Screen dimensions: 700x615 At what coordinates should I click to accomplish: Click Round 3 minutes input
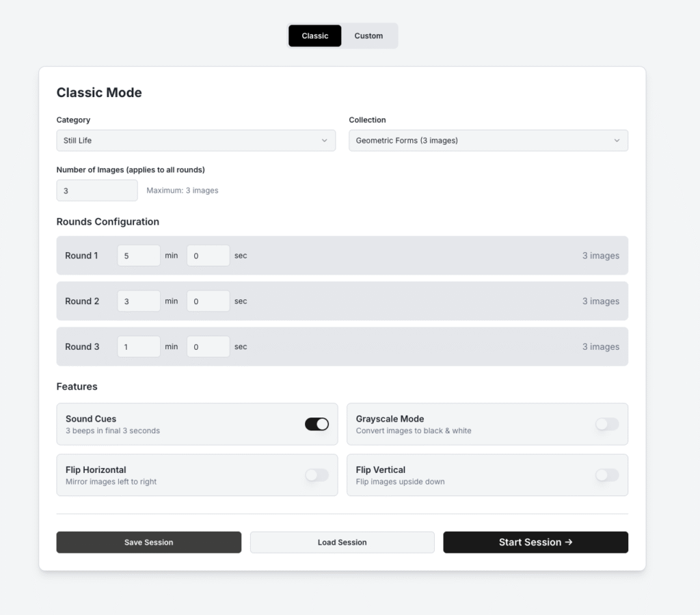(139, 346)
